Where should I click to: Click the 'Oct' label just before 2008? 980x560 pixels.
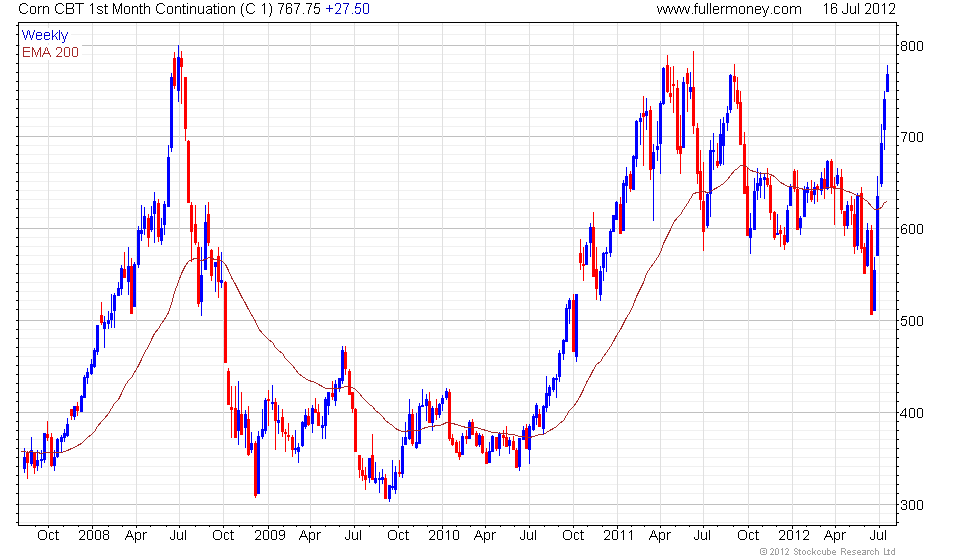48,536
